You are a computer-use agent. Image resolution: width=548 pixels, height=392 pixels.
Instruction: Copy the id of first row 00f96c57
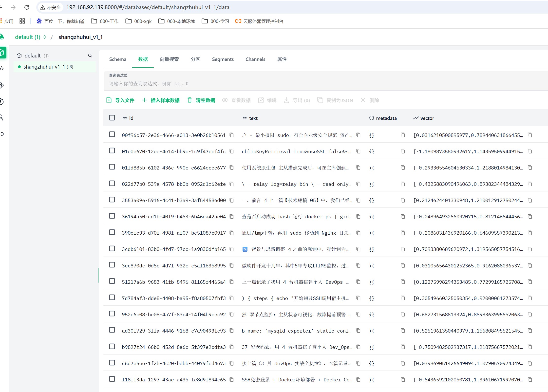pyautogui.click(x=231, y=135)
